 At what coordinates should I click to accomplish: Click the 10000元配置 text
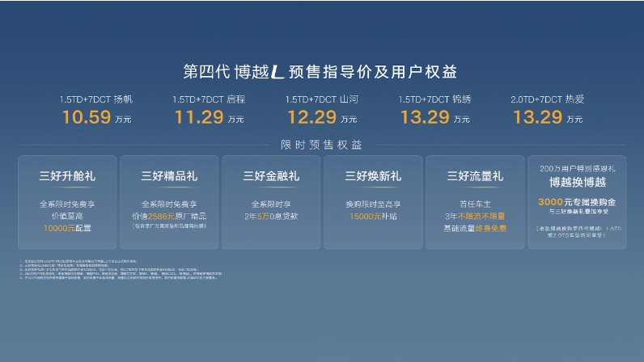[67, 228]
